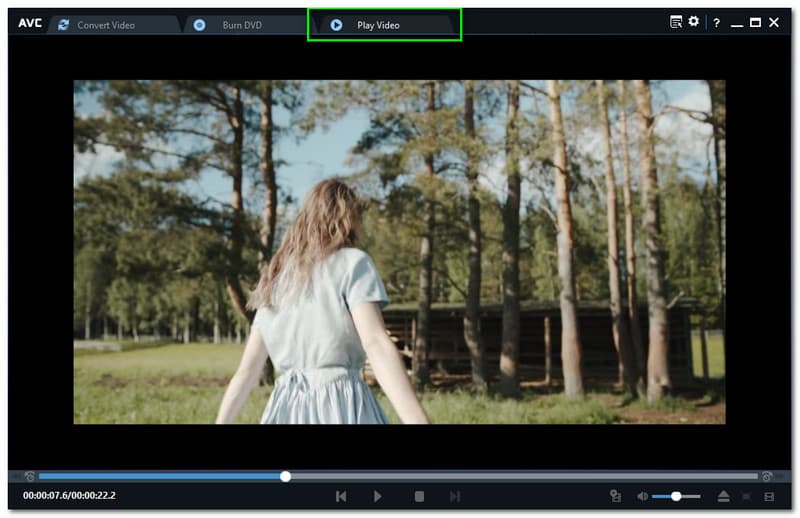The width and height of the screenshot is (800, 518).
Task: Click the playback progress knob
Action: pos(286,477)
